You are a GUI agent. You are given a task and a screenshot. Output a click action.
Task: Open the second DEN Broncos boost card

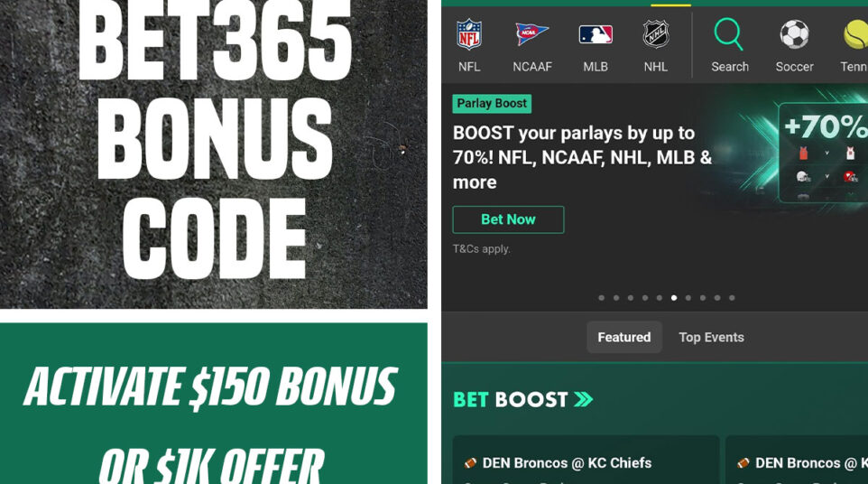click(x=797, y=460)
